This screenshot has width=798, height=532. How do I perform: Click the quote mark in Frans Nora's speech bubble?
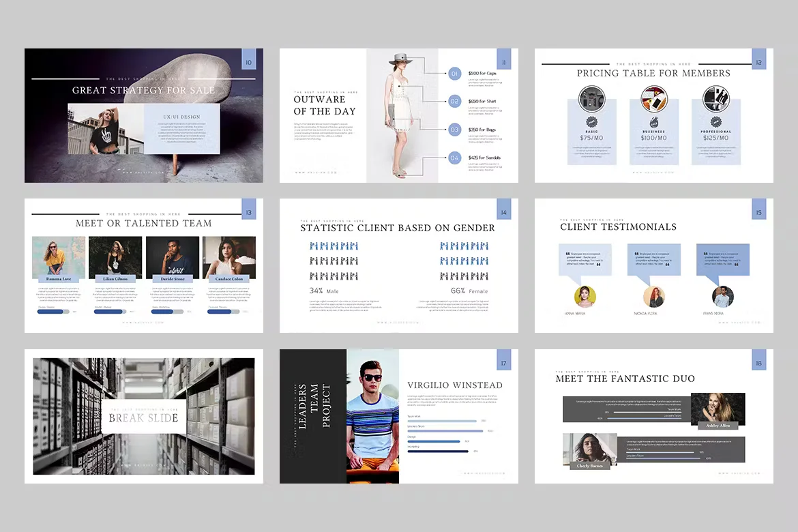tap(706, 253)
